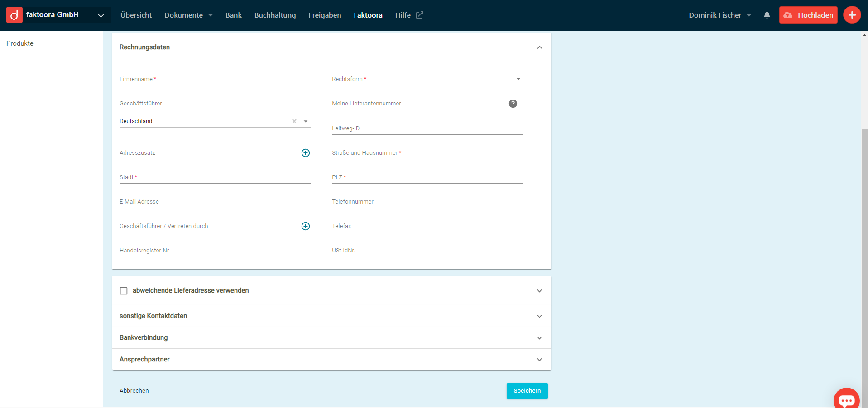This screenshot has height=408, width=868.
Task: Clear the Deutschland country selection
Action: click(294, 121)
